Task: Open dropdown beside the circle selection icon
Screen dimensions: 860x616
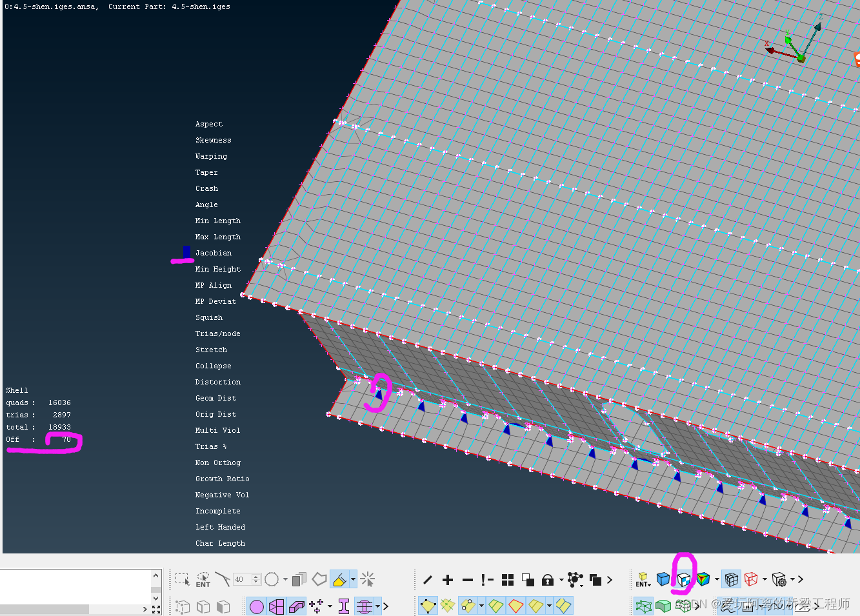Action: (x=285, y=579)
